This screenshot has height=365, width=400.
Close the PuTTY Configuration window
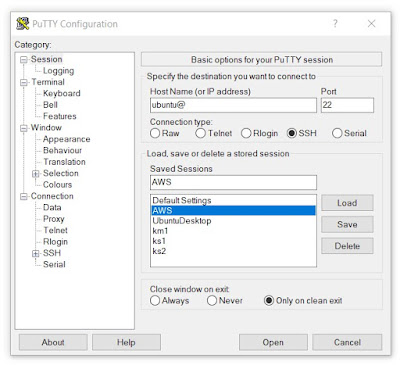point(371,23)
